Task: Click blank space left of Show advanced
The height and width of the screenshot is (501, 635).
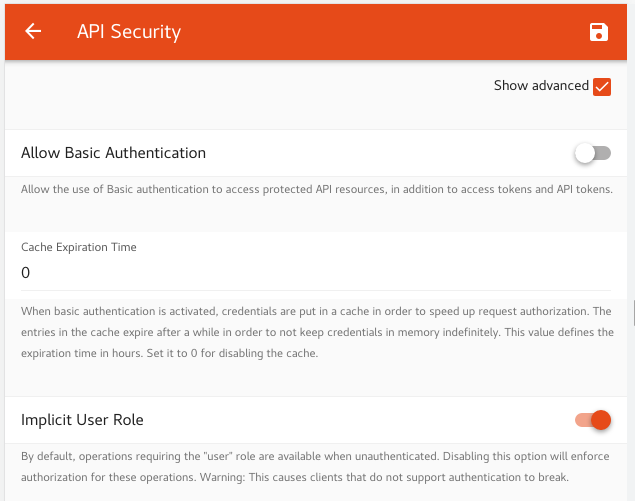Action: (x=250, y=86)
